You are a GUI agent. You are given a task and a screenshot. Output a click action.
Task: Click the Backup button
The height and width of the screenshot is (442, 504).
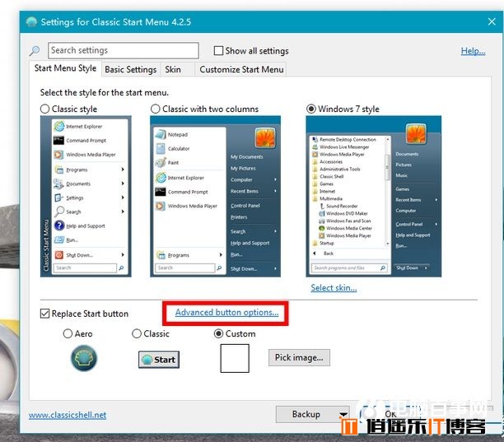click(312, 414)
